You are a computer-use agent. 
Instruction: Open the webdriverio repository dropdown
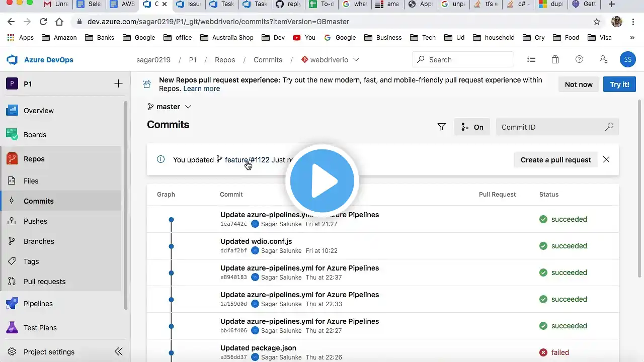click(x=330, y=59)
